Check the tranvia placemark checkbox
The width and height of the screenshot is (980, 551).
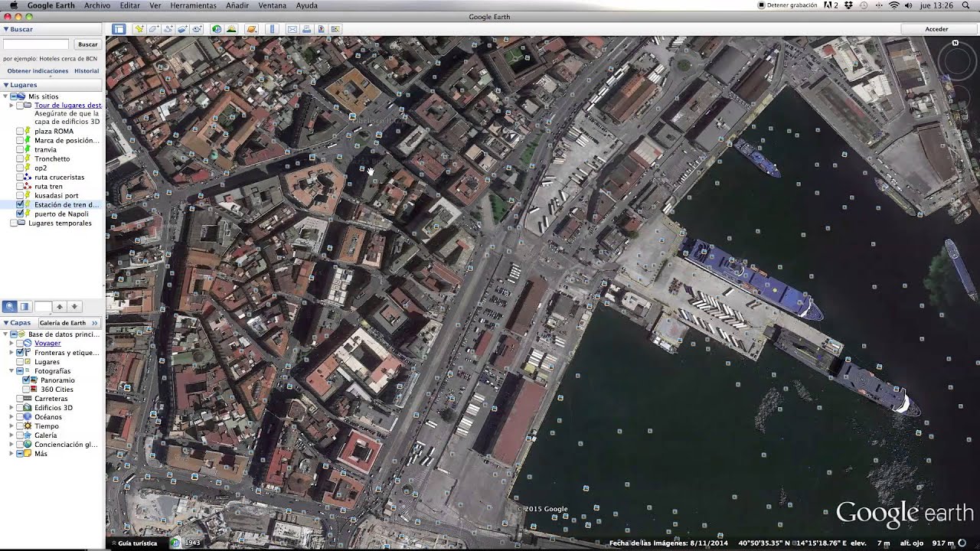click(20, 150)
